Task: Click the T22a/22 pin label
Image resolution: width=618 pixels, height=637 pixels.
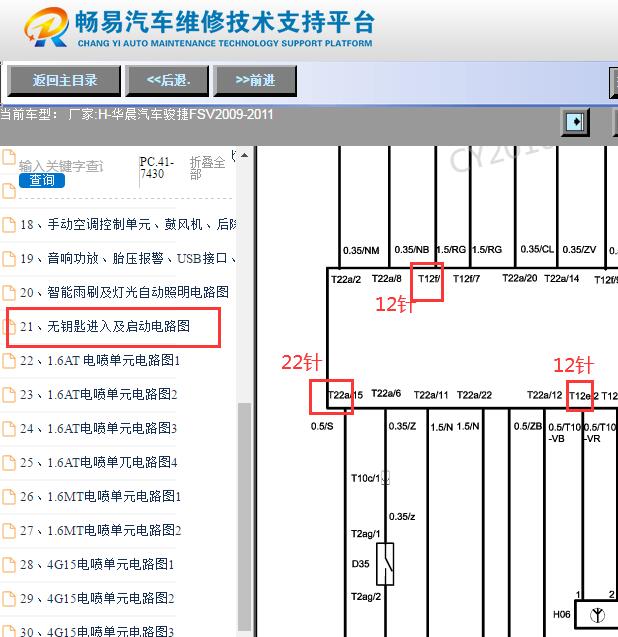Action: point(474,395)
